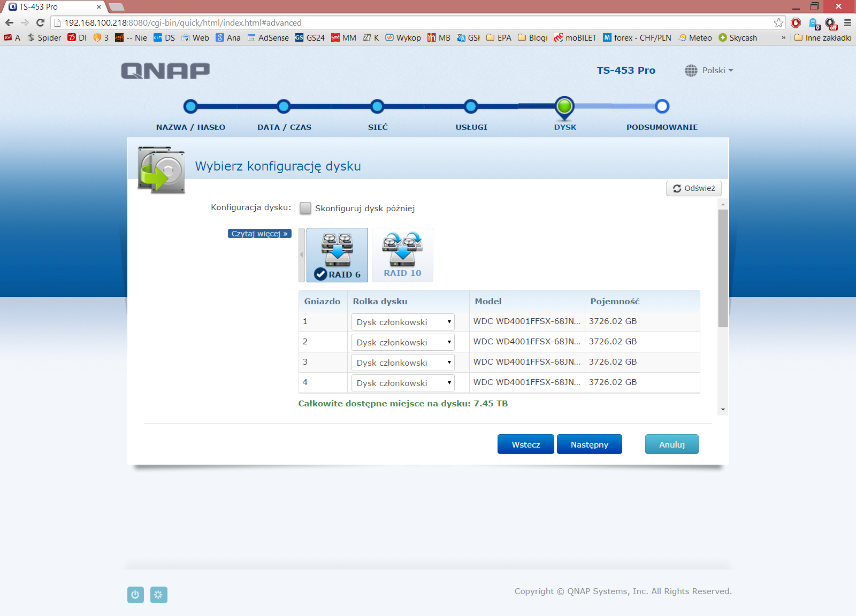The width and height of the screenshot is (856, 616).
Task: Go to the NAZWA / HASŁO step
Action: point(190,106)
